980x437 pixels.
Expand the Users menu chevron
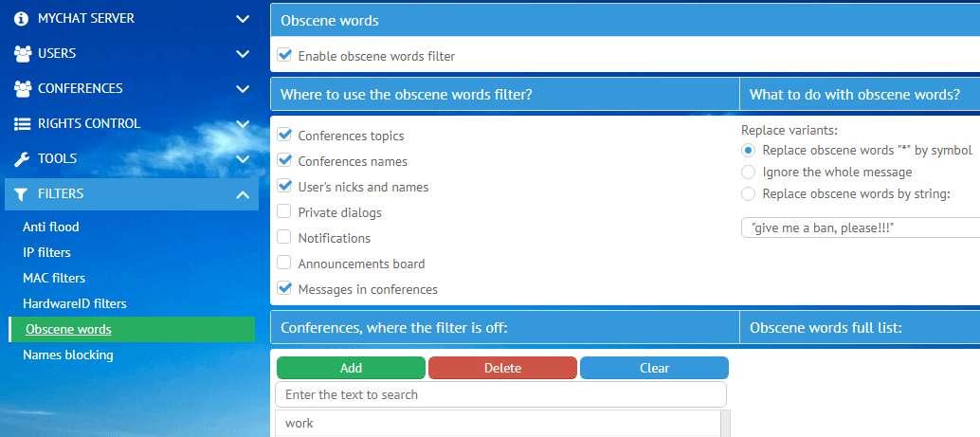coord(243,53)
